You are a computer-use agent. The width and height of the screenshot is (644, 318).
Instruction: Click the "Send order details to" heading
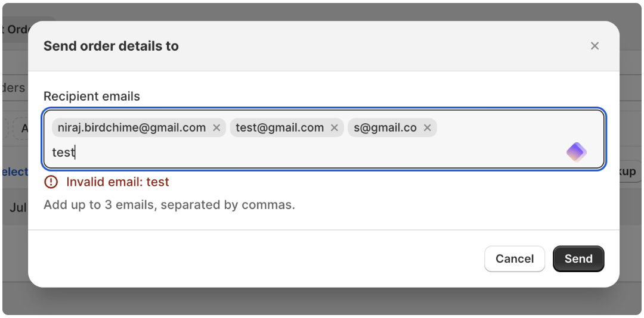click(111, 46)
